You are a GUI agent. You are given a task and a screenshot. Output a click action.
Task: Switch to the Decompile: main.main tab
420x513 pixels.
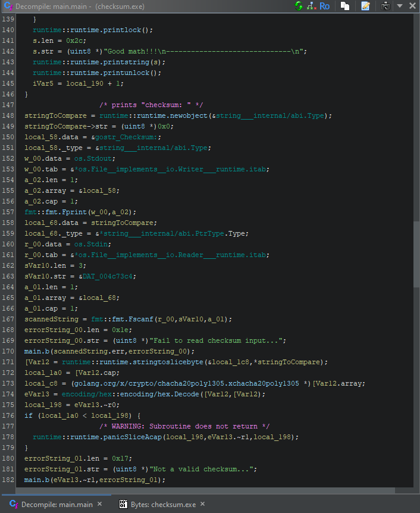pyautogui.click(x=57, y=504)
